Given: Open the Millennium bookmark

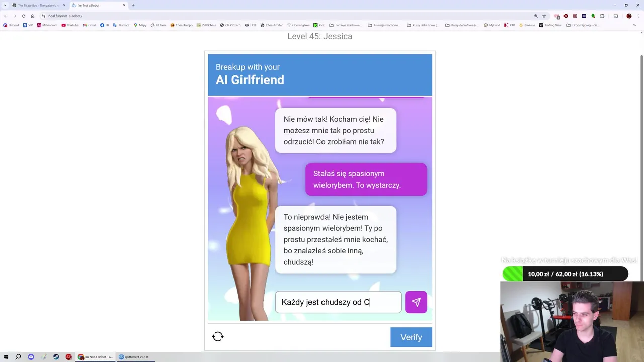Looking at the screenshot, I should [47, 25].
